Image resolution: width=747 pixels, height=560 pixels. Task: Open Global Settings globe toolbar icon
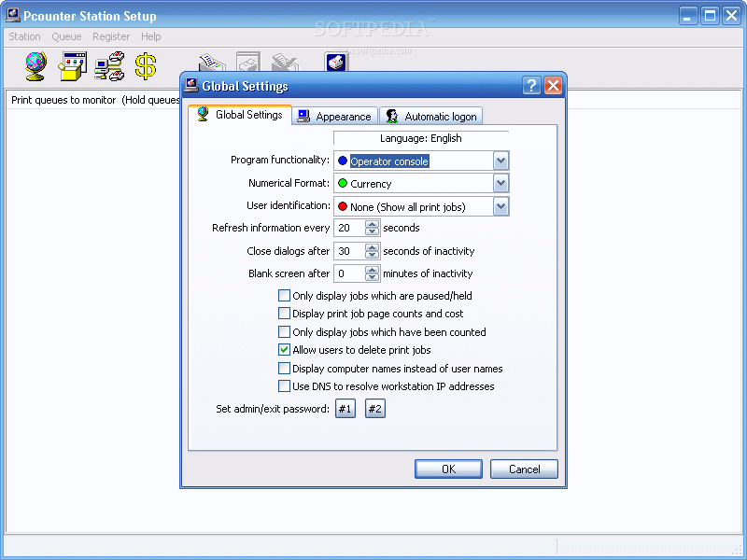point(35,65)
